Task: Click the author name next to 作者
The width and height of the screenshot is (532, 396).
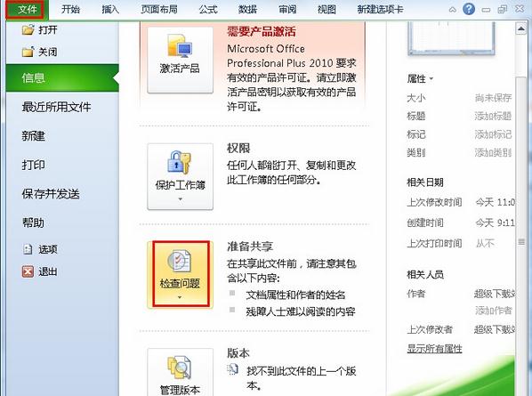Action: [495, 294]
